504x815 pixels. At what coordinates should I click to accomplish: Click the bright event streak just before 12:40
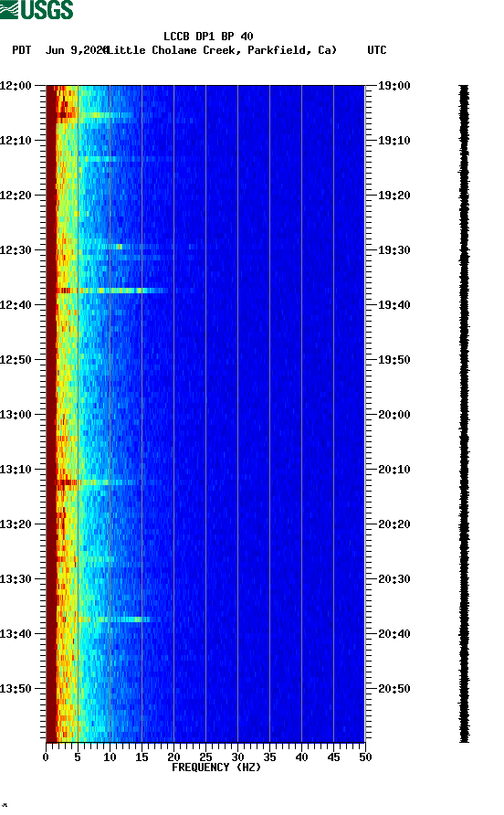[111, 291]
